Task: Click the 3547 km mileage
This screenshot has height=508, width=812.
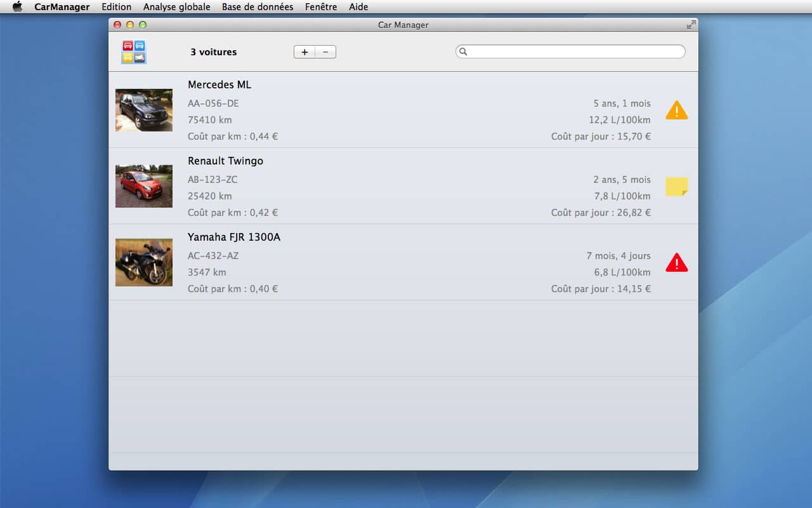Action: [207, 272]
